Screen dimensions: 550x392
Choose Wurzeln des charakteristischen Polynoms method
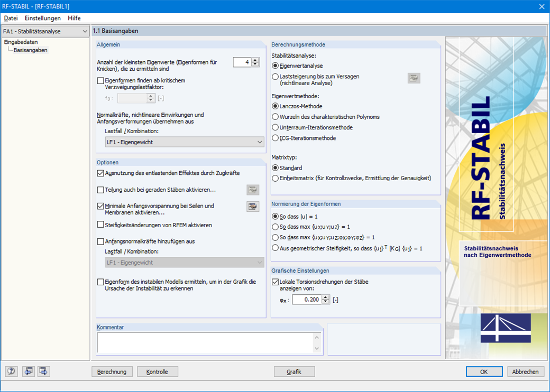pos(276,117)
